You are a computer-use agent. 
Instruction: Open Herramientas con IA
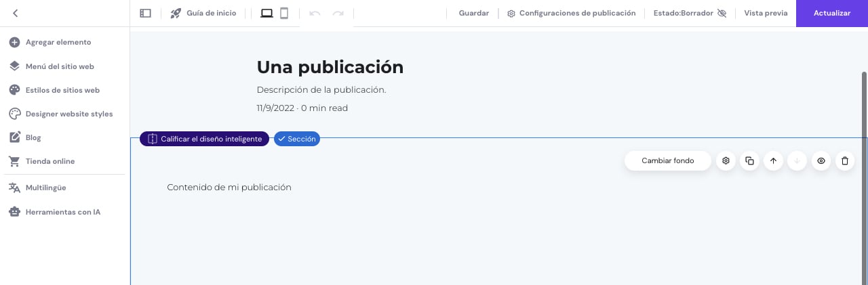click(x=62, y=212)
